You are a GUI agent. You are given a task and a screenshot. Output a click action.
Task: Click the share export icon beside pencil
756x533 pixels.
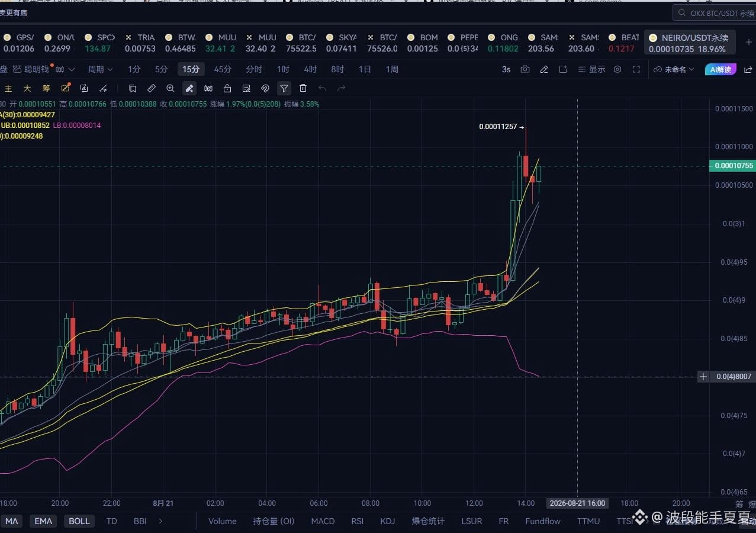point(563,69)
